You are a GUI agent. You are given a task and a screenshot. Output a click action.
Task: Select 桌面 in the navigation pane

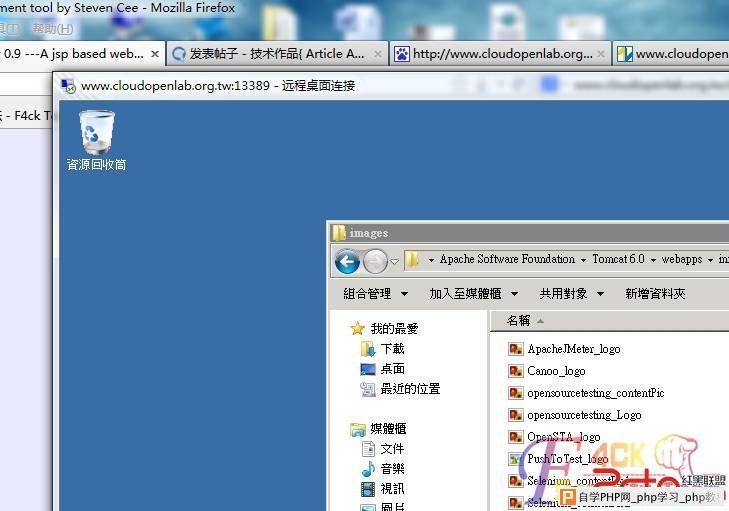point(392,369)
